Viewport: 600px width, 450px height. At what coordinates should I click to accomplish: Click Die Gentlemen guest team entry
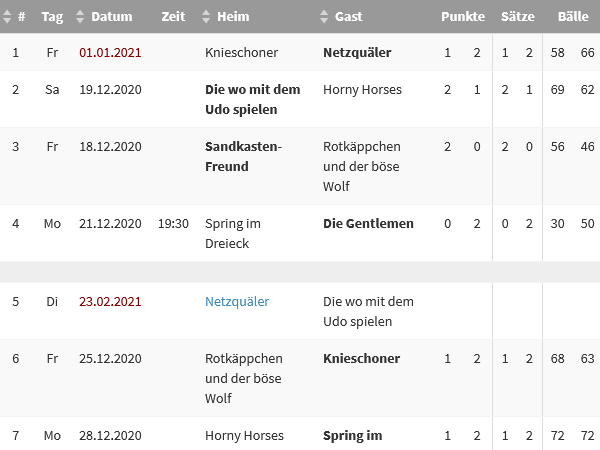[368, 224]
